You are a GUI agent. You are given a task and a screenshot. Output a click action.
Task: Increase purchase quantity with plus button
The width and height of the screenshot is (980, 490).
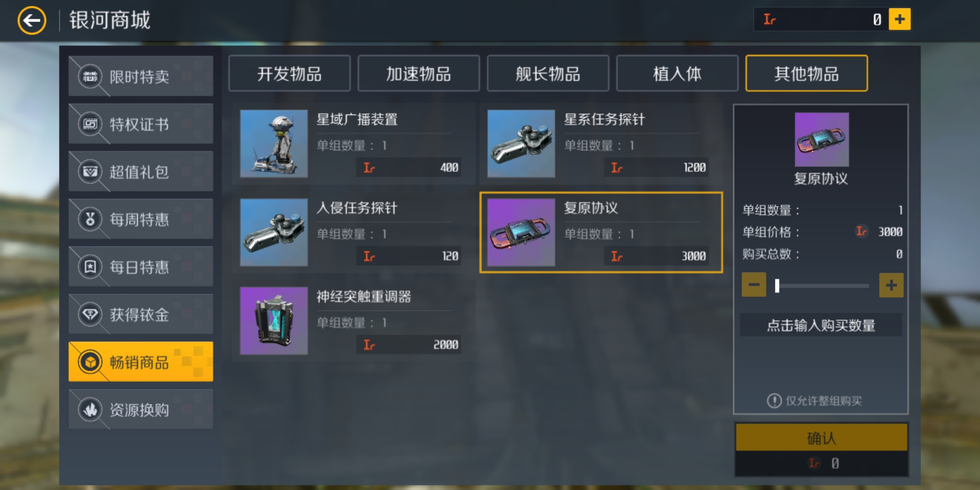[891, 285]
